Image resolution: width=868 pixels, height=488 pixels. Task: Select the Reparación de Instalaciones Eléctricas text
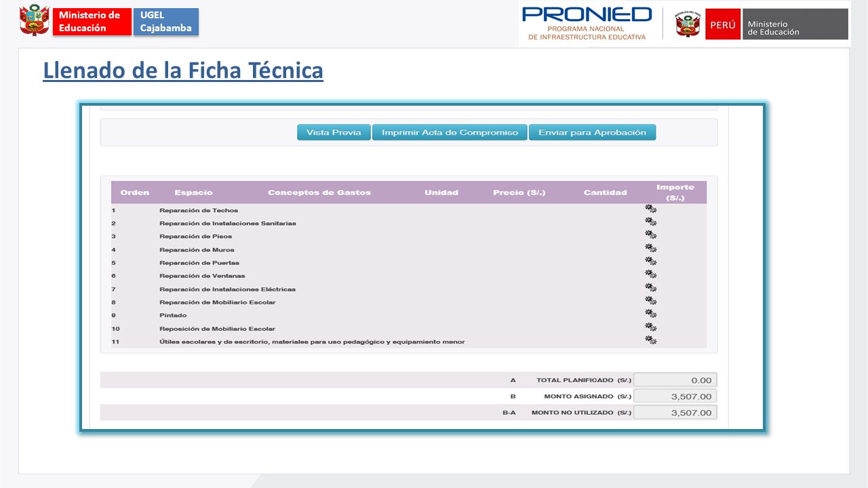pos(227,289)
